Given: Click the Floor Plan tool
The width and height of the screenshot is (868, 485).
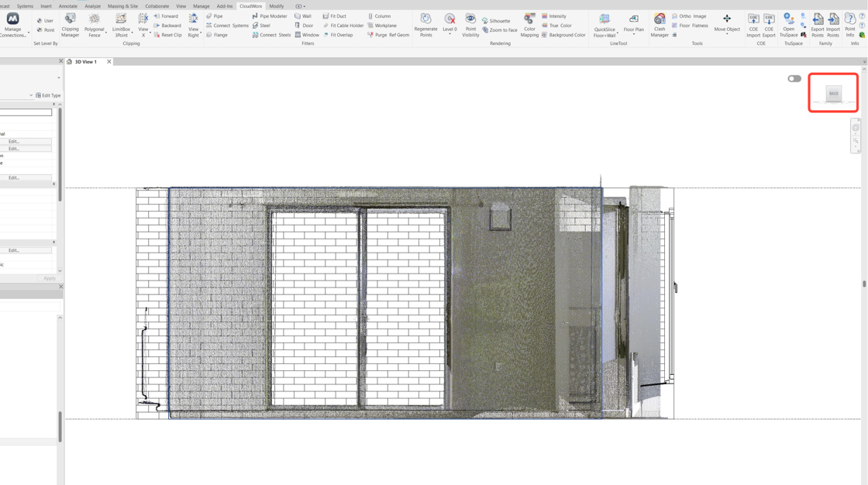Looking at the screenshot, I should pos(633,23).
